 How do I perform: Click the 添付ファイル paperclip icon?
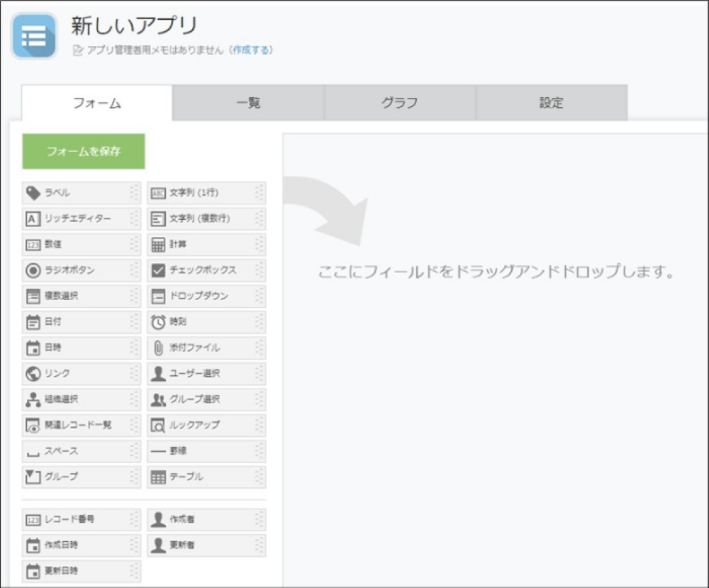156,347
